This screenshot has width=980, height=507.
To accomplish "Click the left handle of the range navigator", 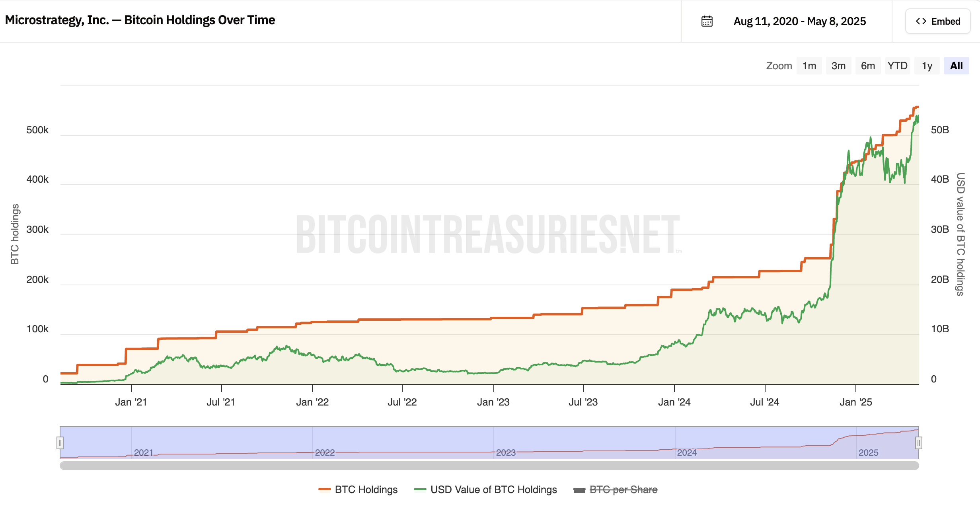I will coord(60,443).
